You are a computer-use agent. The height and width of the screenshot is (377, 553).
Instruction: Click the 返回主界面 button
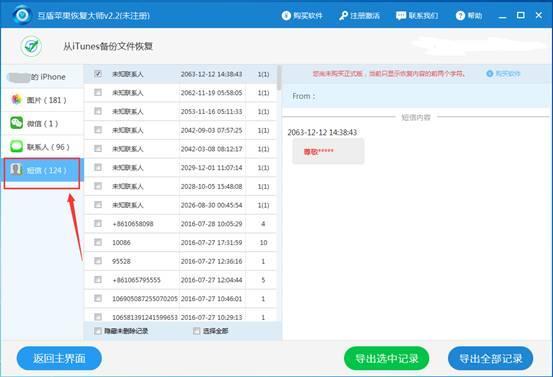point(59,358)
